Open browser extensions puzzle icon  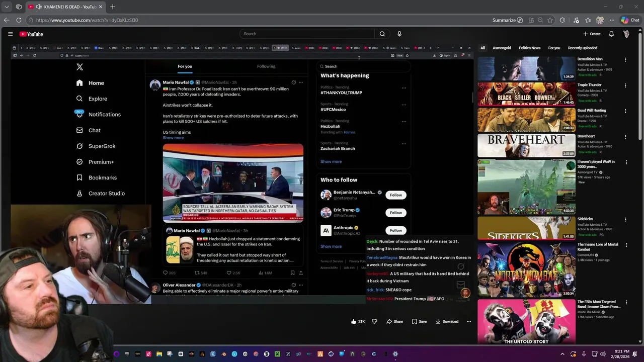[562, 20]
